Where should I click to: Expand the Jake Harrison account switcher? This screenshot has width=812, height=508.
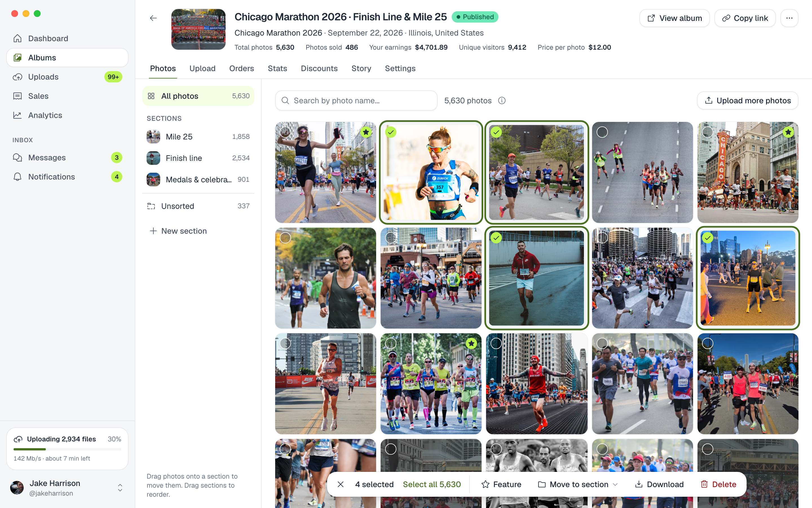pyautogui.click(x=120, y=488)
